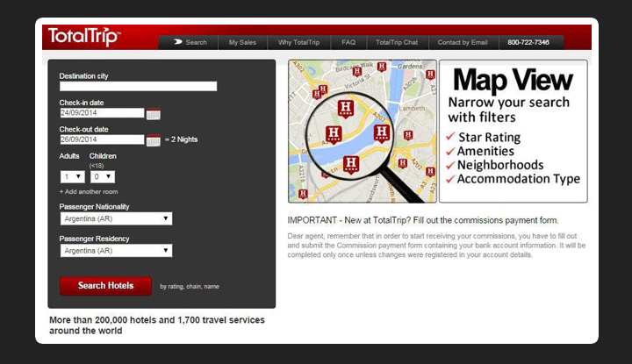This screenshot has width=632, height=364.
Task: Open the map thumbnail with magnifier
Action: (x=363, y=132)
